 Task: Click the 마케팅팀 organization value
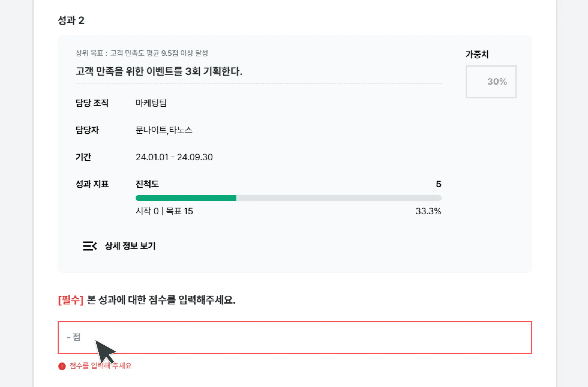pos(151,103)
